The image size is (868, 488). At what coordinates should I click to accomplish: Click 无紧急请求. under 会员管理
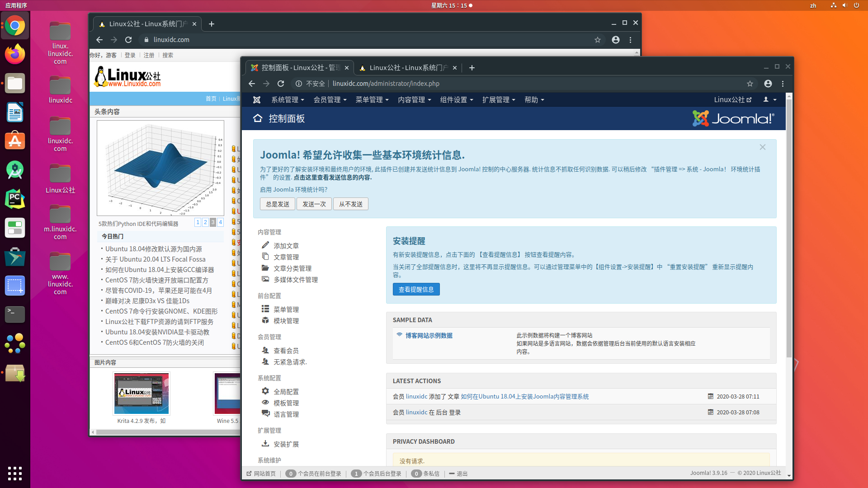[x=290, y=362]
